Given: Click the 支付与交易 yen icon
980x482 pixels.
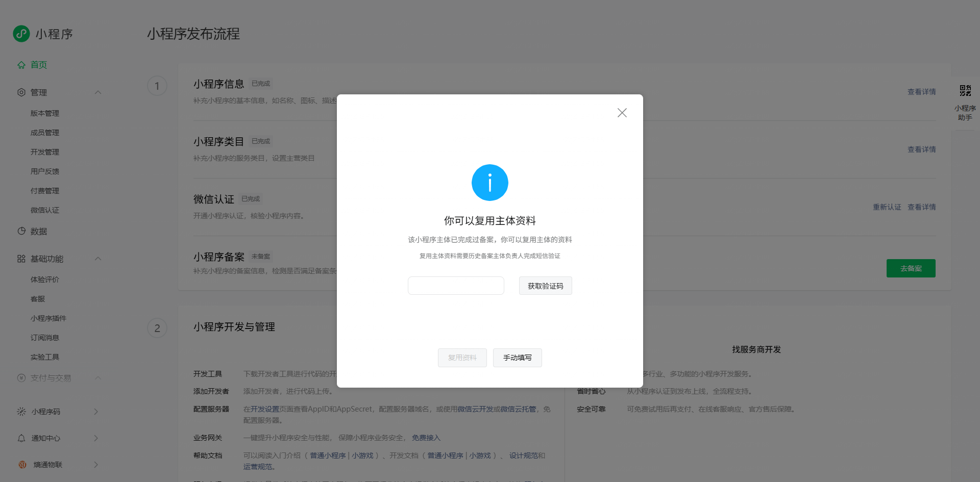Looking at the screenshot, I should pos(21,378).
